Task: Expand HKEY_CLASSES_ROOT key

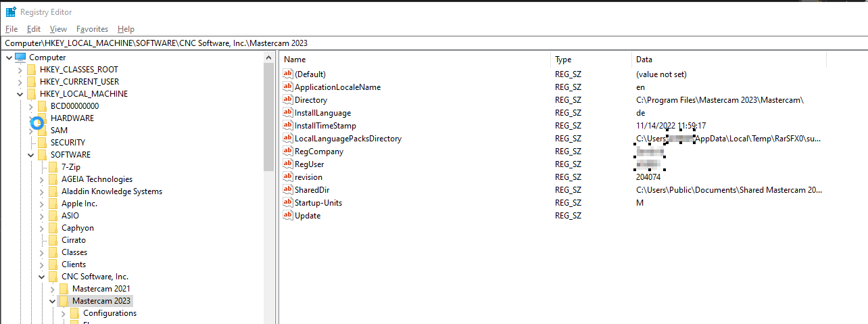Action: point(19,70)
